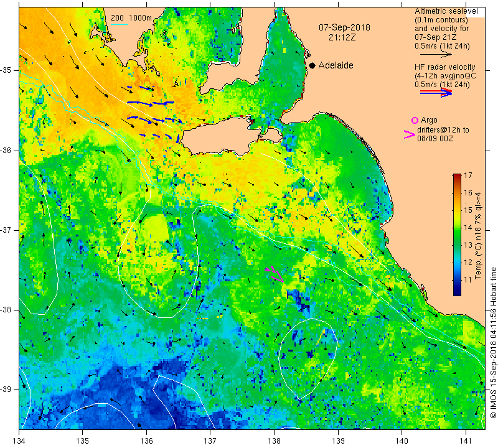
Task: Click the 'Temp. (°C) n18 7% ql>=4' label
Action: (478, 236)
